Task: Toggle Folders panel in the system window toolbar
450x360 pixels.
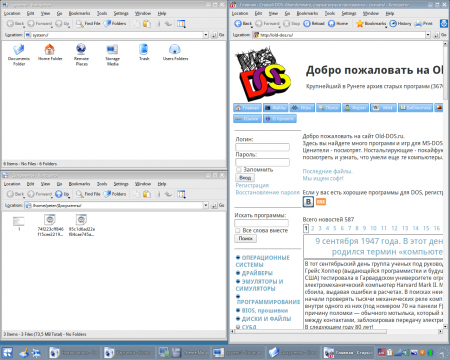Action: pos(115,24)
